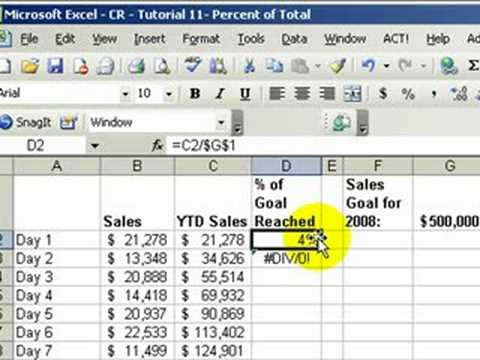
Task: Select column B header
Action: 137,166
